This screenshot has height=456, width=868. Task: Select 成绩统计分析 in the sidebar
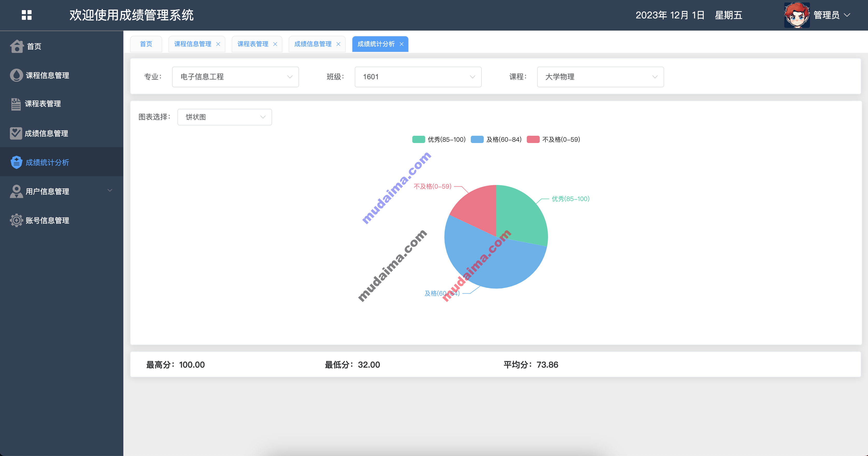tap(62, 162)
